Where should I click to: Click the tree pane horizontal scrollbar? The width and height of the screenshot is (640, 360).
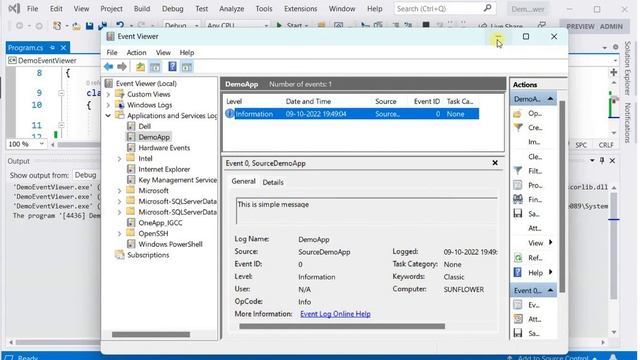point(151,334)
